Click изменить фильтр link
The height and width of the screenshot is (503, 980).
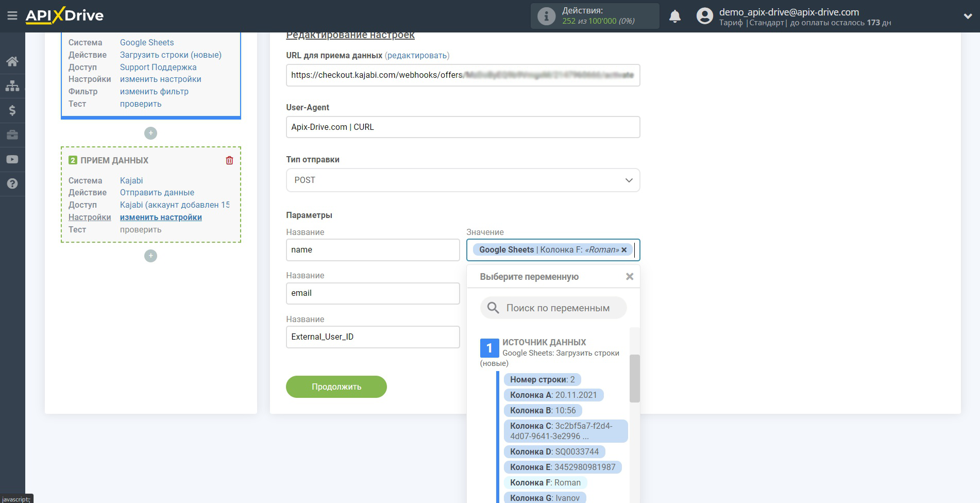(154, 91)
